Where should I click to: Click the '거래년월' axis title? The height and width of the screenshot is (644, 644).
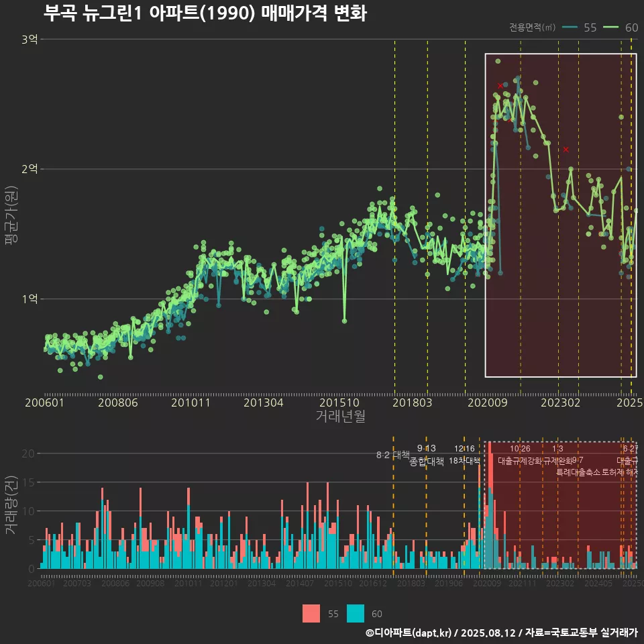tap(341, 416)
